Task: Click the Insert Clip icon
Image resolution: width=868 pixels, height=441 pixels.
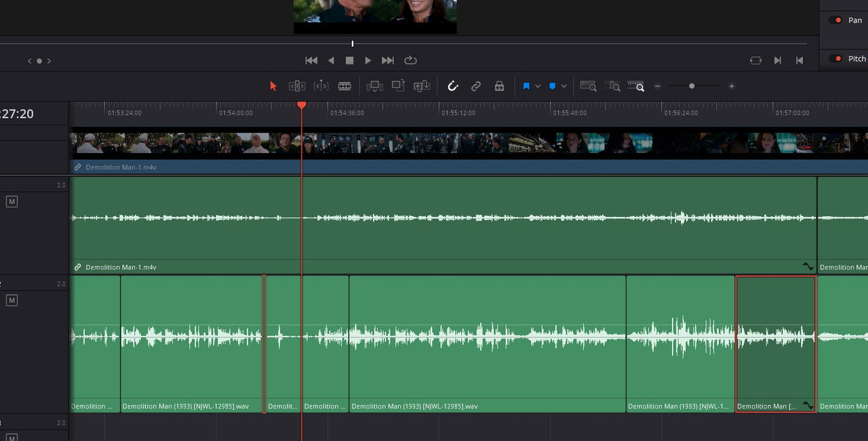Action: point(374,86)
